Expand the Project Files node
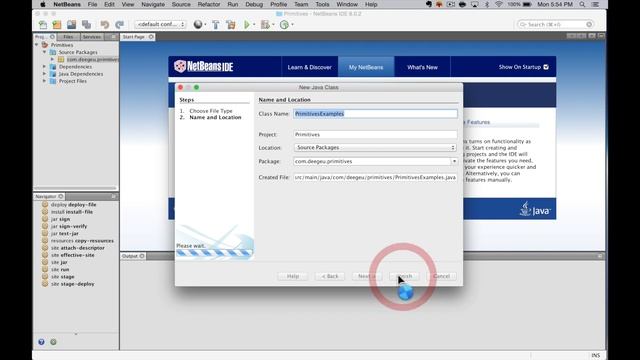Viewport: 640px width, 360px height. (x=44, y=81)
